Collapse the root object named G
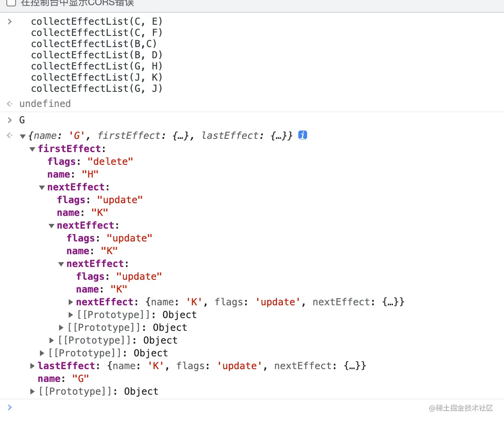Viewport: 504px width, 423px height. 23,136
